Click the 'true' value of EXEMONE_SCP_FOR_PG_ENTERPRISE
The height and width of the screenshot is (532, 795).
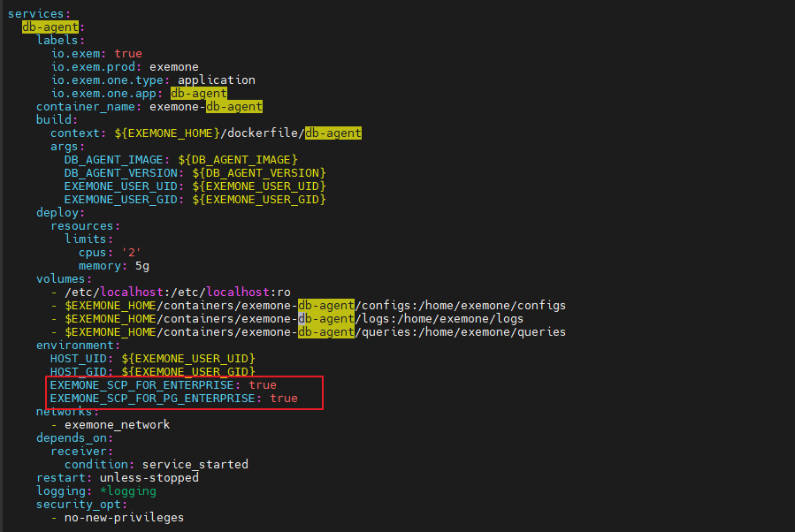coord(284,399)
